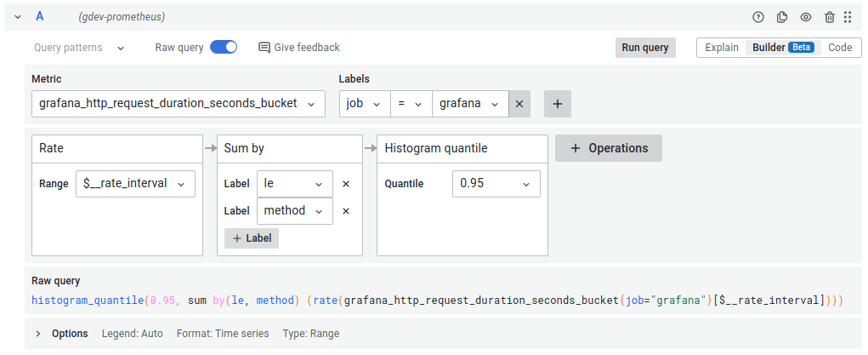
Task: Collapse query row A
Action: [x=18, y=17]
